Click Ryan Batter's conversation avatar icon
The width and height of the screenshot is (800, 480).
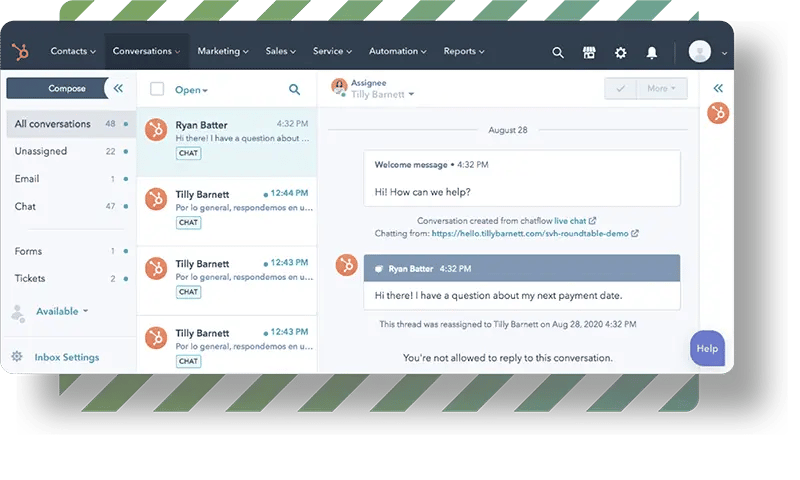[x=156, y=130]
